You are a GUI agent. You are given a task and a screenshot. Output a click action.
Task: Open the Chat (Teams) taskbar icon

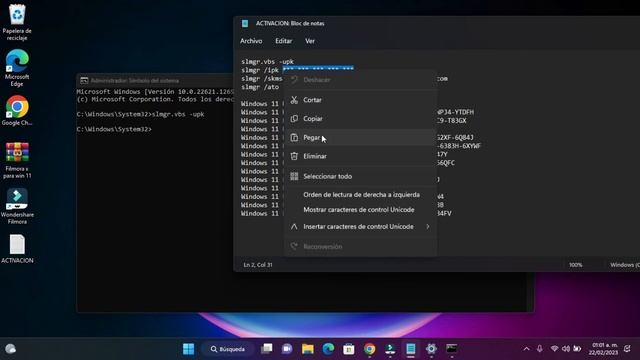(x=287, y=349)
